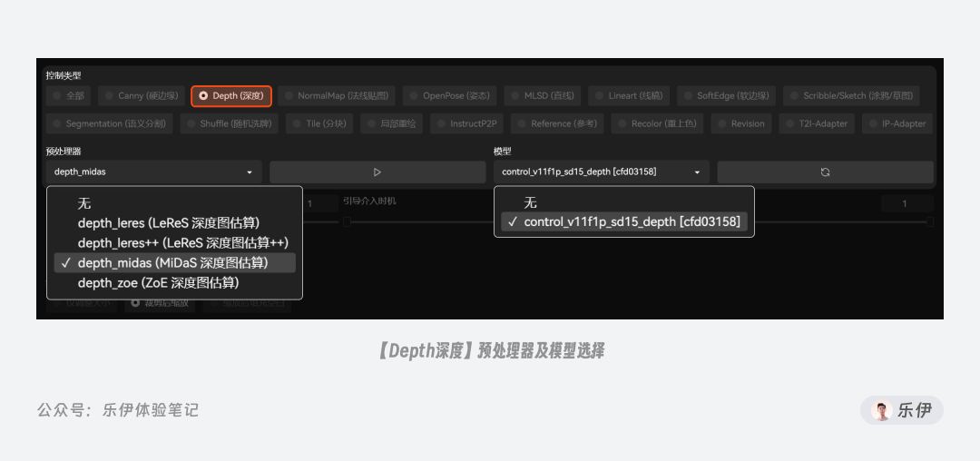Image resolution: width=980 pixels, height=461 pixels.
Task: Select the Depth (深度) control type
Action: click(231, 96)
